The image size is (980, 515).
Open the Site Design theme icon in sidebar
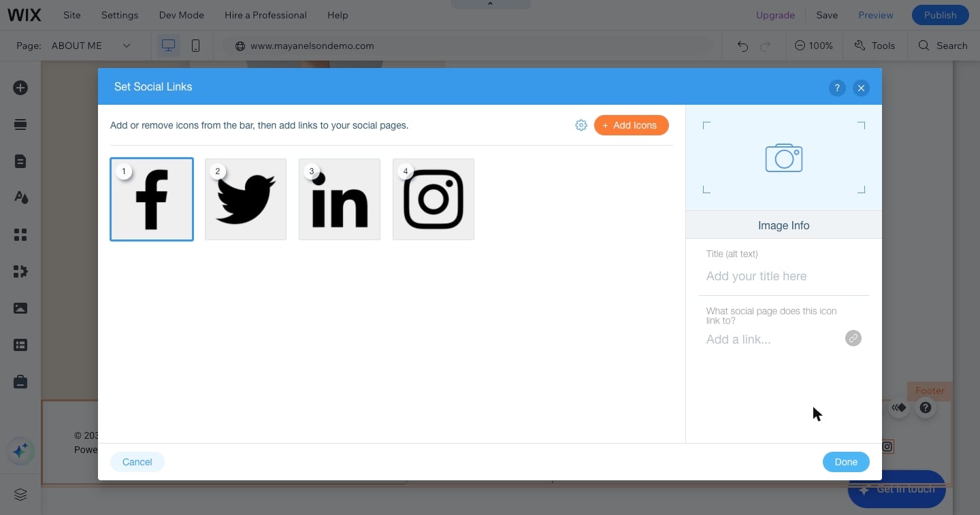click(20, 198)
